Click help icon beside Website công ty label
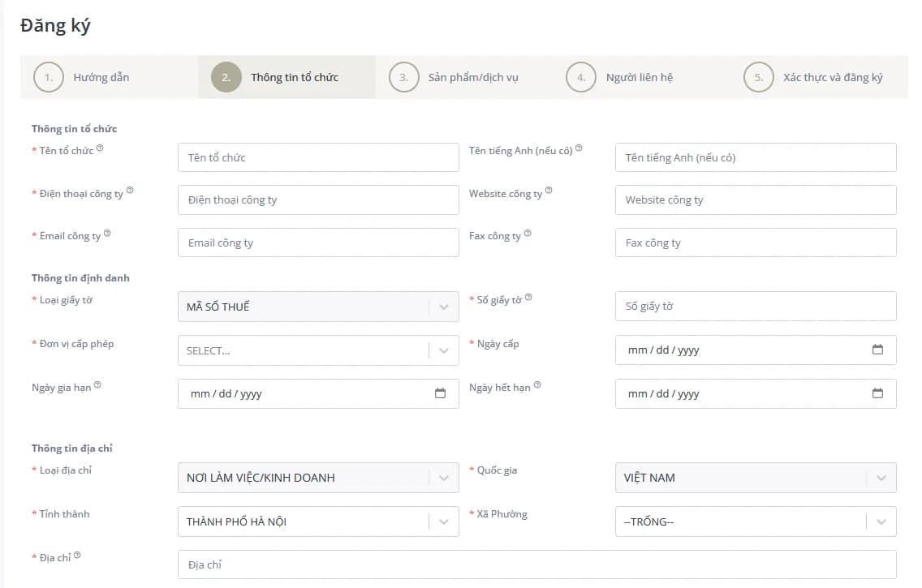 click(549, 191)
